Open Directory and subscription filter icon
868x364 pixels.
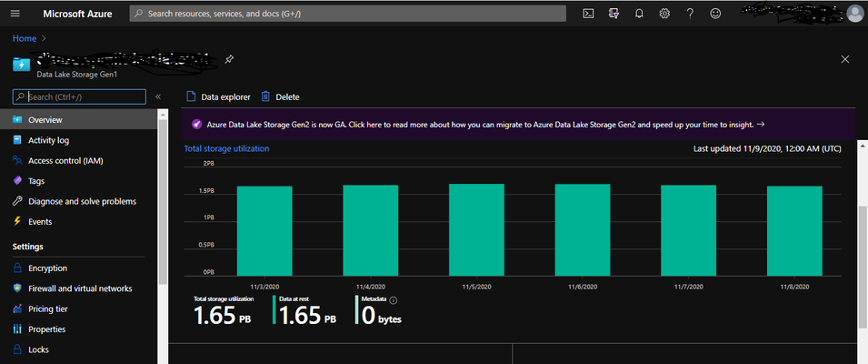coord(614,14)
